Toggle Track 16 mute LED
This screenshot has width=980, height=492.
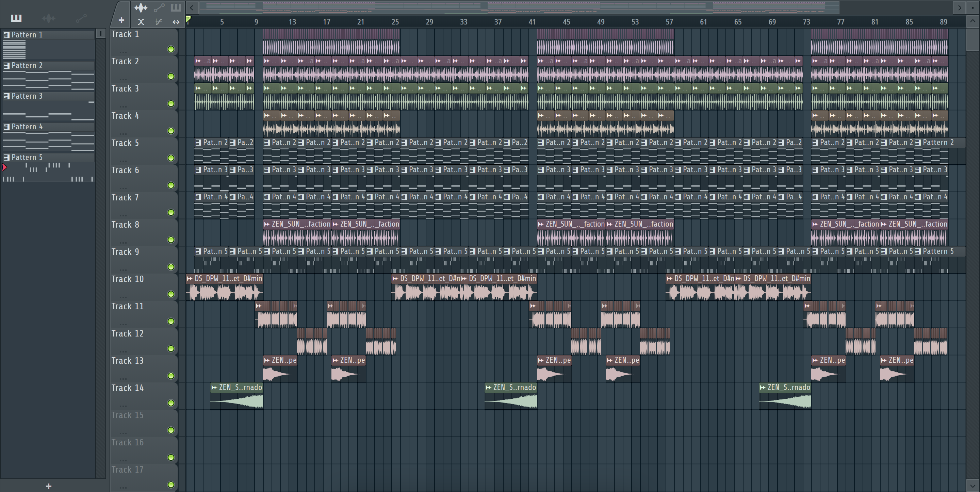coord(171,457)
